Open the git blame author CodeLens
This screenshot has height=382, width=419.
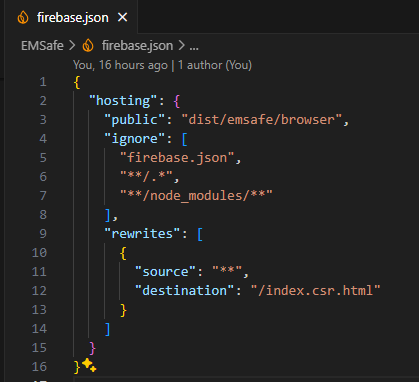[162, 65]
